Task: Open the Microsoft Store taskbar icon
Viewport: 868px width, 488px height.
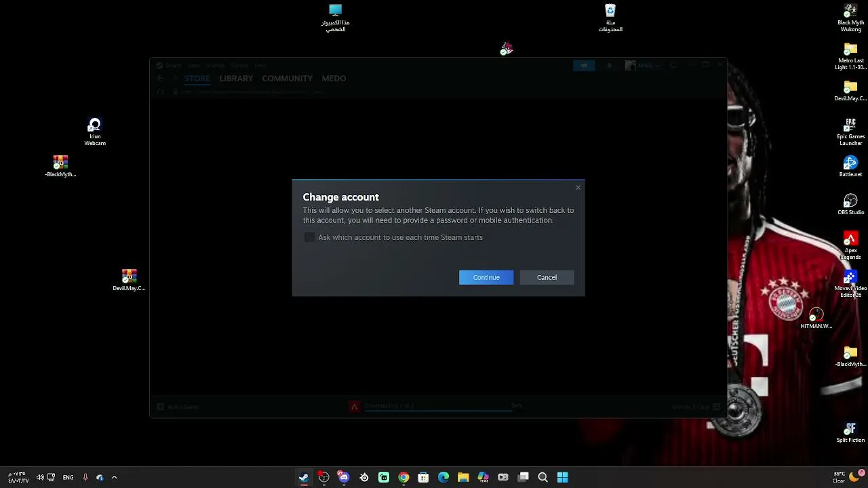Action: [423, 477]
